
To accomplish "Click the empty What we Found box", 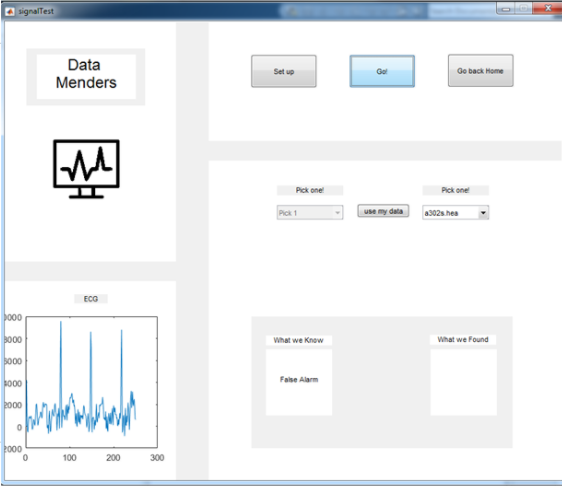I will (x=463, y=382).
